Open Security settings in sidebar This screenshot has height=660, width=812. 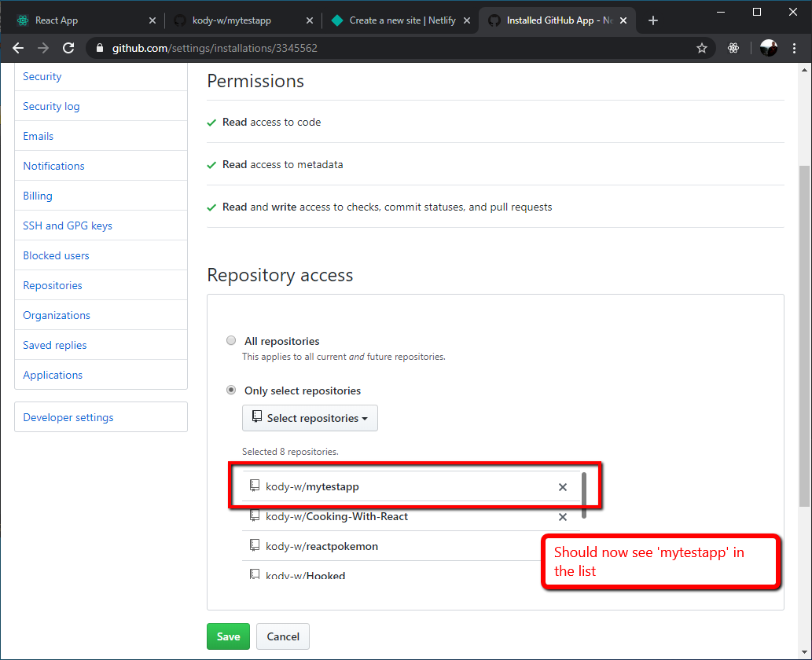(x=42, y=77)
